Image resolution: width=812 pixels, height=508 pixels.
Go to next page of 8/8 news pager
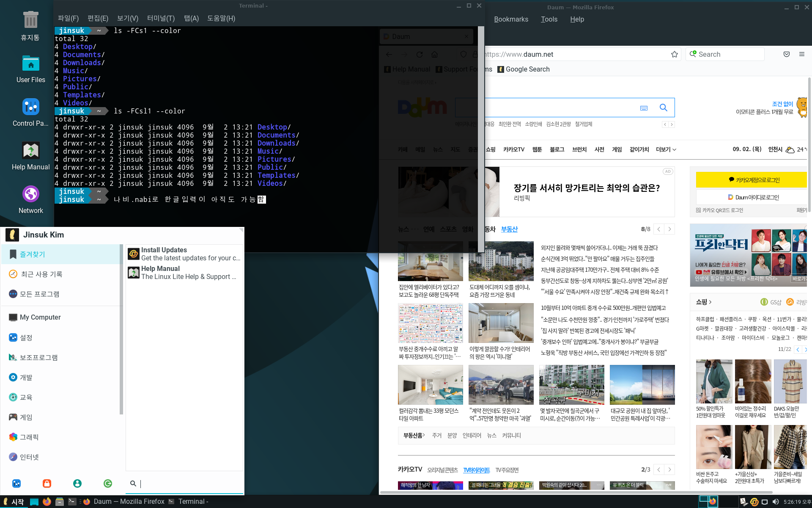(669, 229)
